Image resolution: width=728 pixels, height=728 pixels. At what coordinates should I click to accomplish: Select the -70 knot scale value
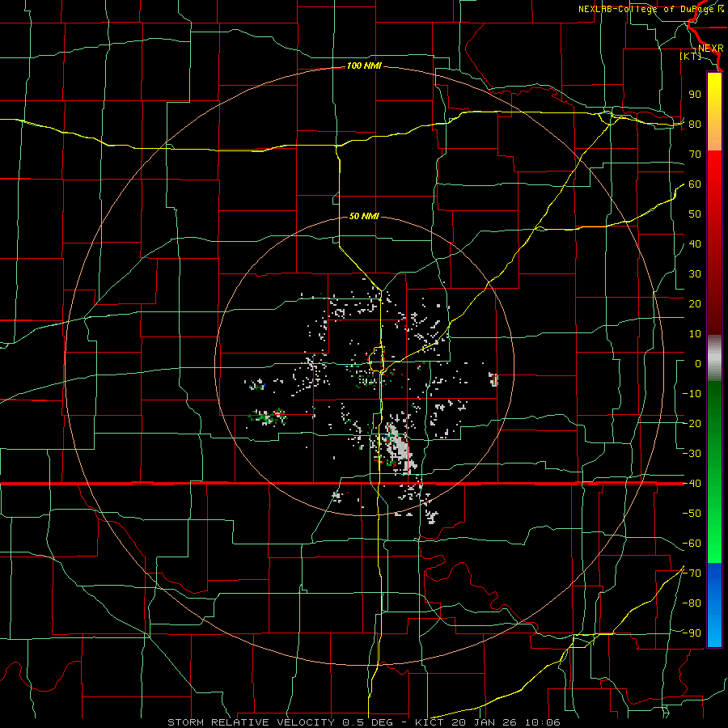(x=692, y=574)
